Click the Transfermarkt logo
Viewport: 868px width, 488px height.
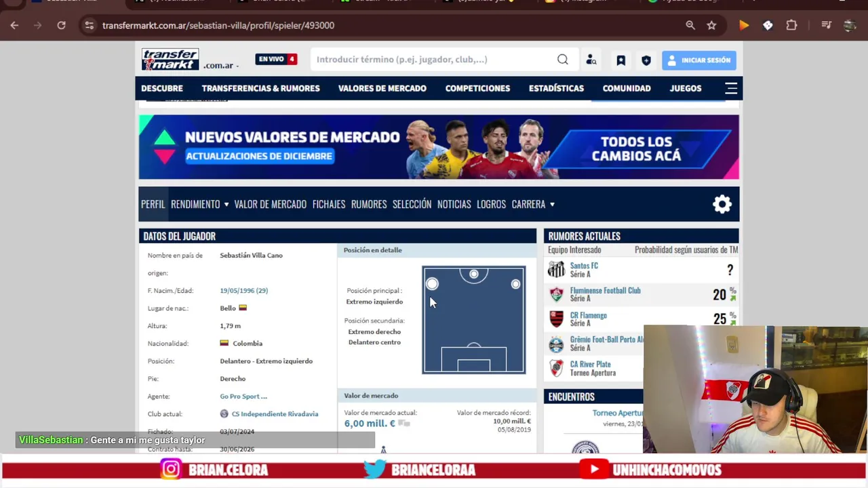point(170,60)
